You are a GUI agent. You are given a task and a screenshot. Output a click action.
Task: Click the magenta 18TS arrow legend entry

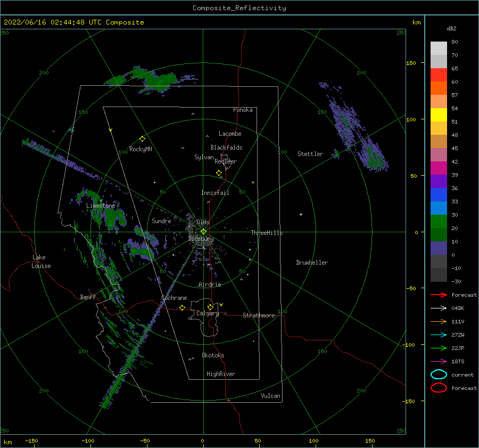[439, 362]
